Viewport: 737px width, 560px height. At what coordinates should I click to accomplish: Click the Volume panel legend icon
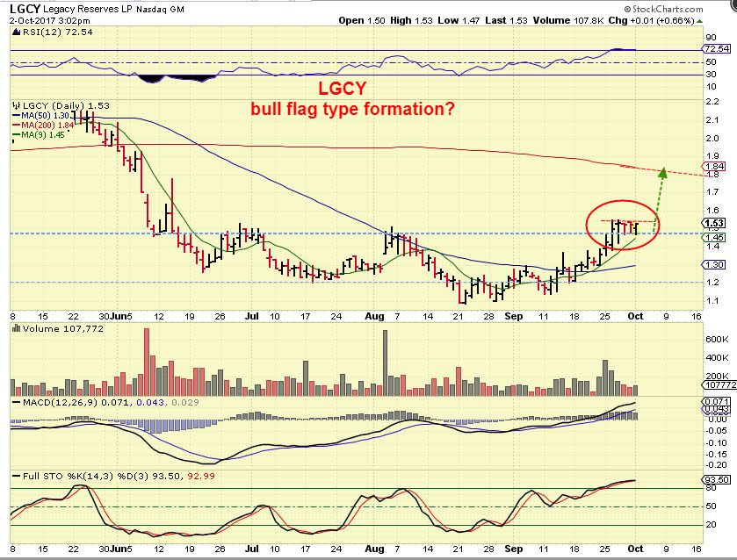16,328
